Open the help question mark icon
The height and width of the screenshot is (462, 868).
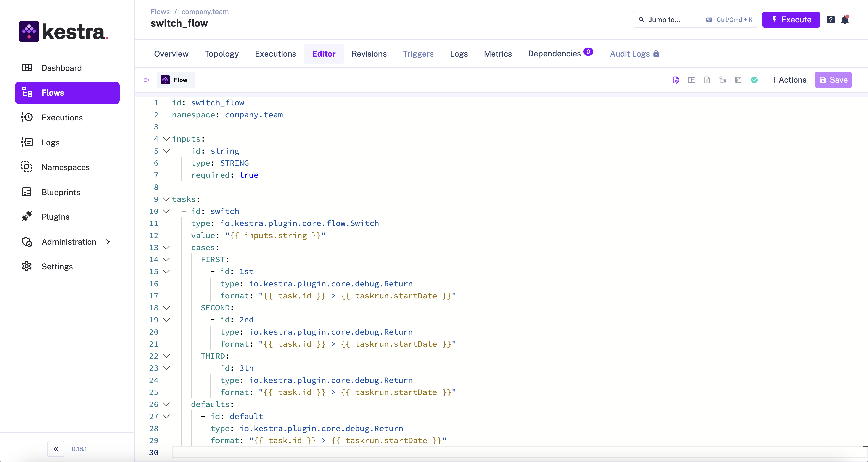click(x=831, y=20)
